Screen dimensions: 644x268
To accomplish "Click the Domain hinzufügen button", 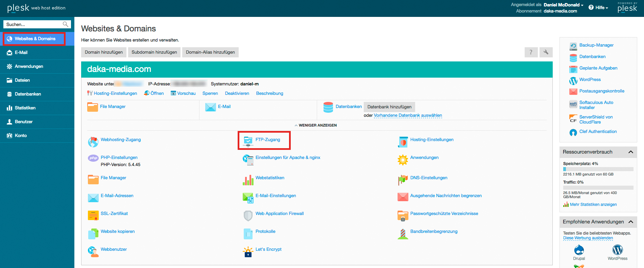I will 104,52.
